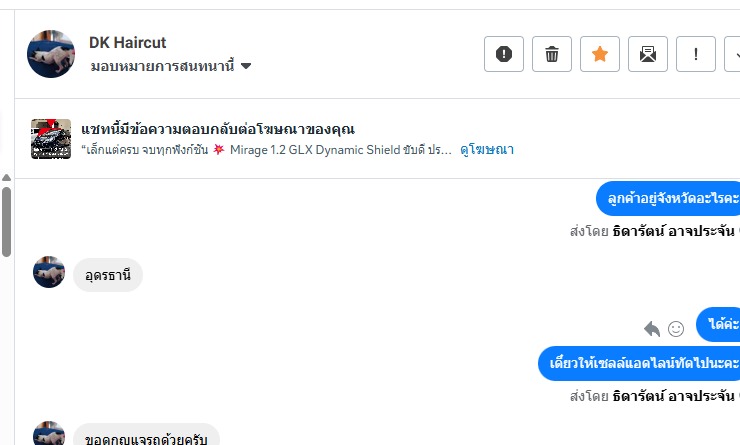Click DK Haircut profile picture in header

click(x=51, y=54)
